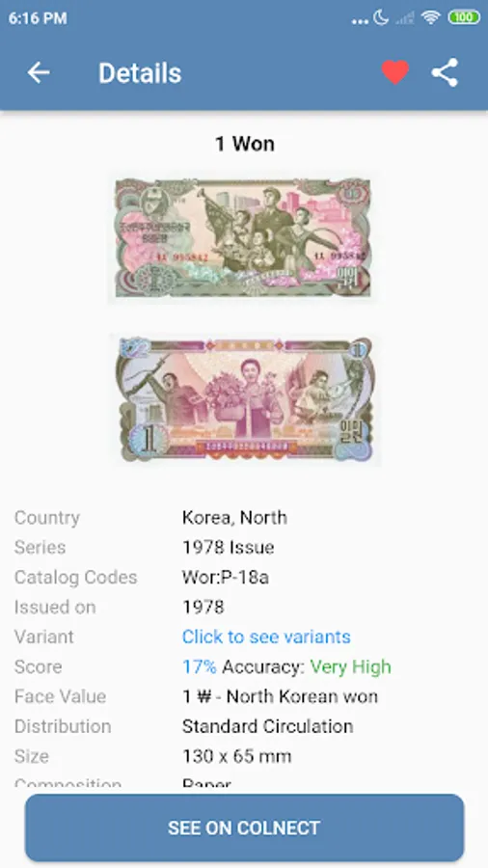Select the 1978 Issue series value
This screenshot has height=868, width=488.
click(228, 548)
